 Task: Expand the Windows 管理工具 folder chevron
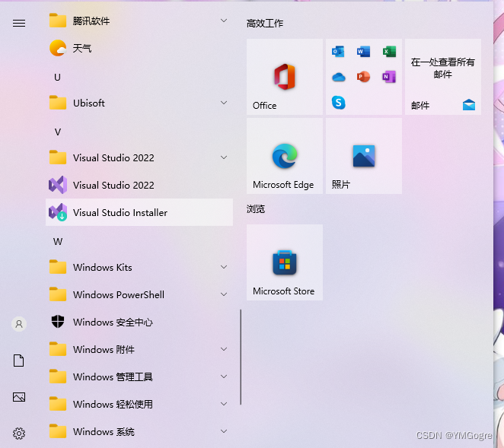(x=224, y=377)
